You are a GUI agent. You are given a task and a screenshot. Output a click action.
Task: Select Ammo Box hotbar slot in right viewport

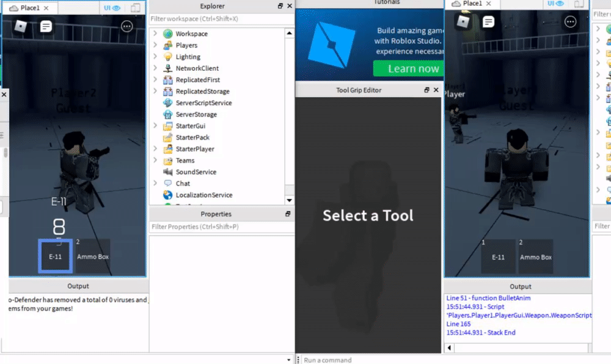coord(536,257)
